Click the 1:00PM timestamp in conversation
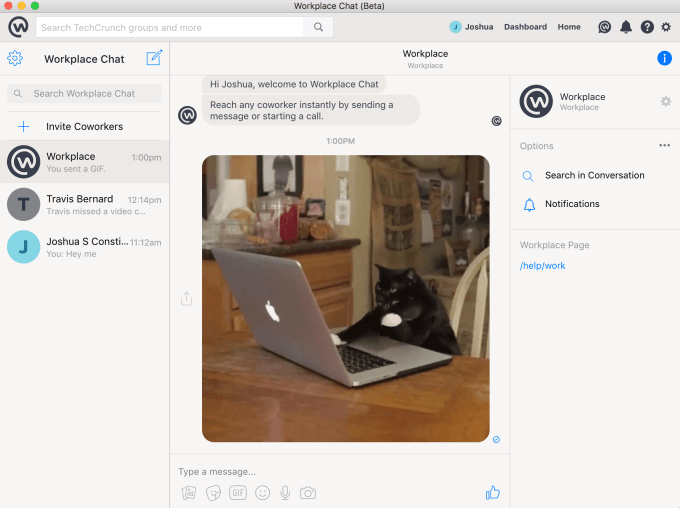 pyautogui.click(x=340, y=141)
